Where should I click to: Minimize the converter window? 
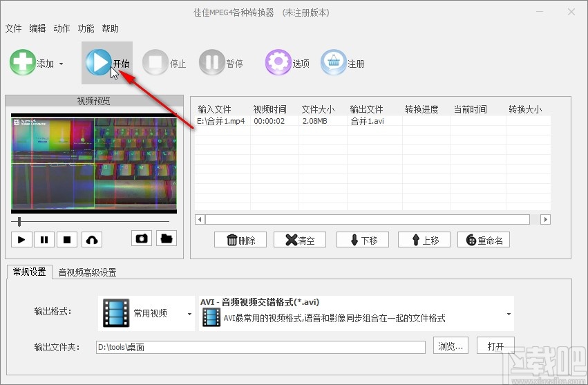coord(540,12)
